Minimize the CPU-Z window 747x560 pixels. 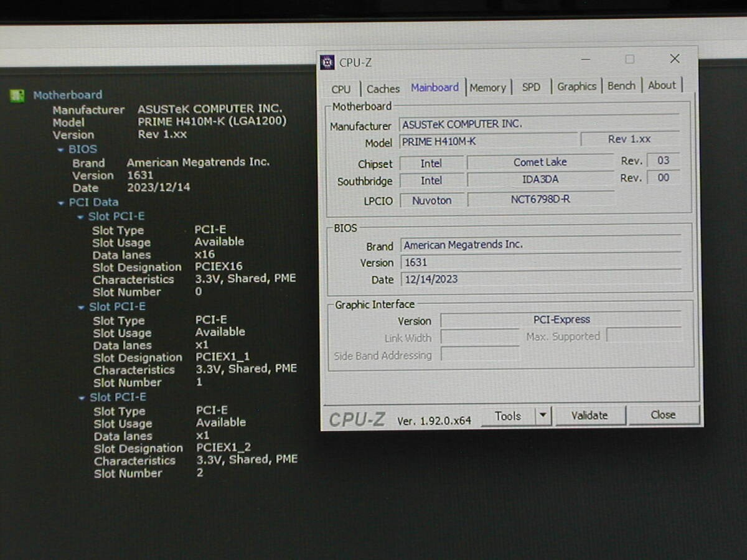point(586,60)
